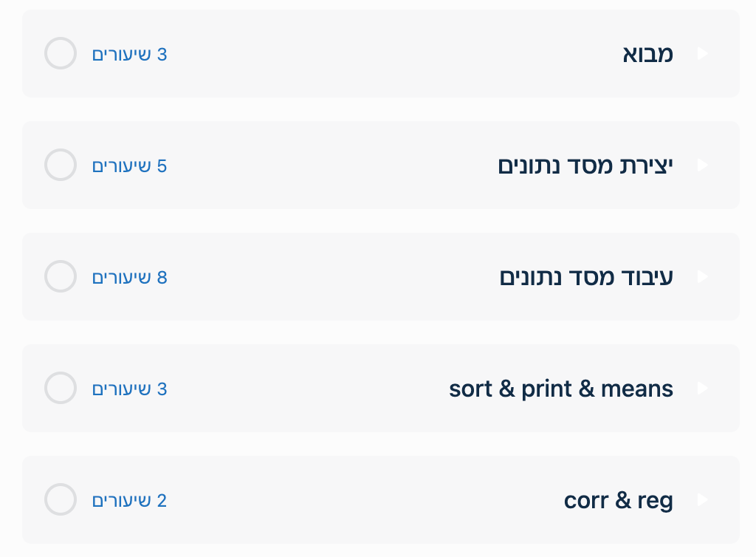Open the יצירת מסד נתונים title
756x557 pixels.
point(585,165)
